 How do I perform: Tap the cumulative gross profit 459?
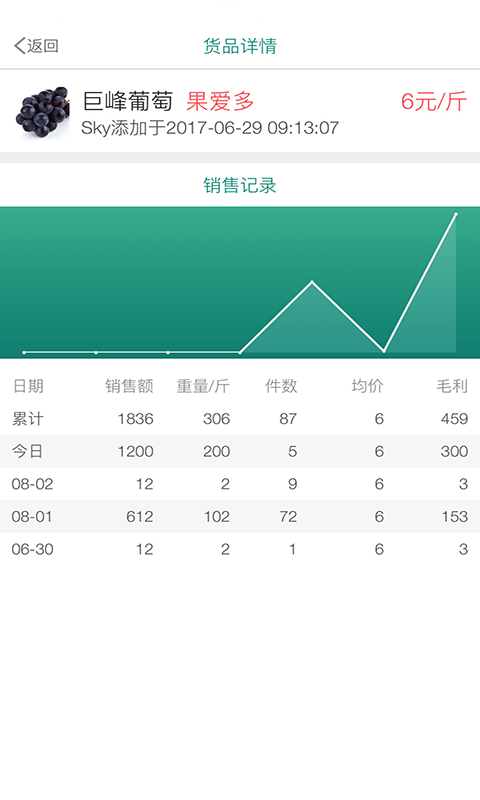pyautogui.click(x=454, y=419)
